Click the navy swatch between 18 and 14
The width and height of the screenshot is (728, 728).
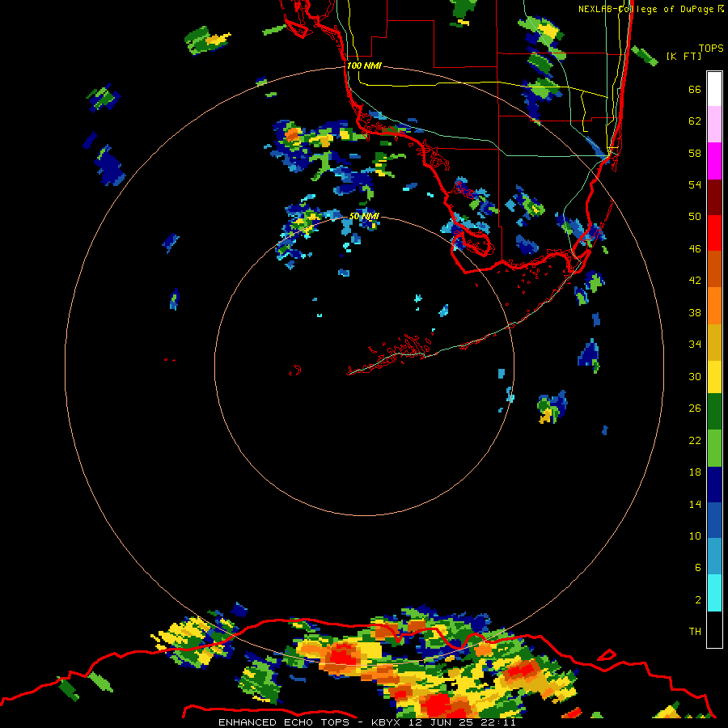coord(714,485)
